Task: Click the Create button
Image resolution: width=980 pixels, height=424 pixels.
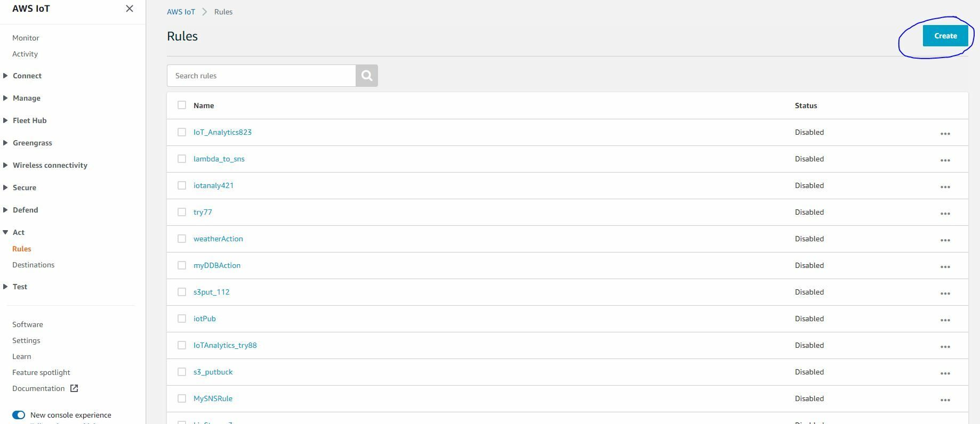Action: (x=945, y=36)
